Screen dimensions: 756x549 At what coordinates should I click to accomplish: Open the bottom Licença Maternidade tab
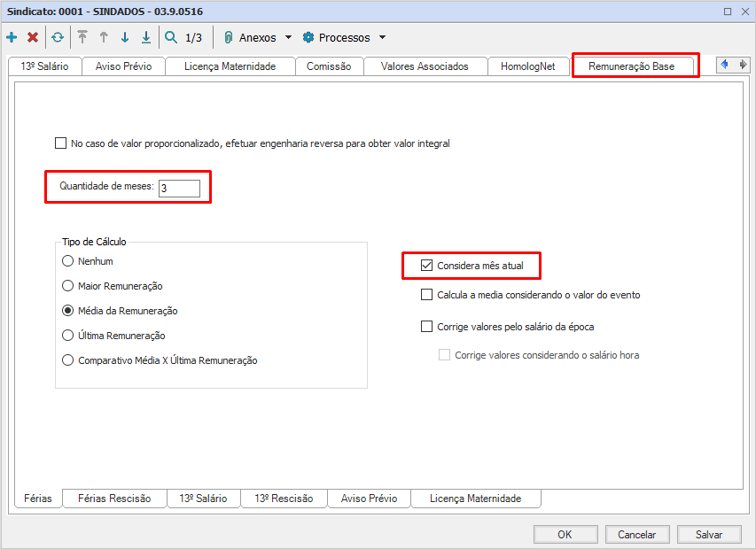click(x=476, y=499)
